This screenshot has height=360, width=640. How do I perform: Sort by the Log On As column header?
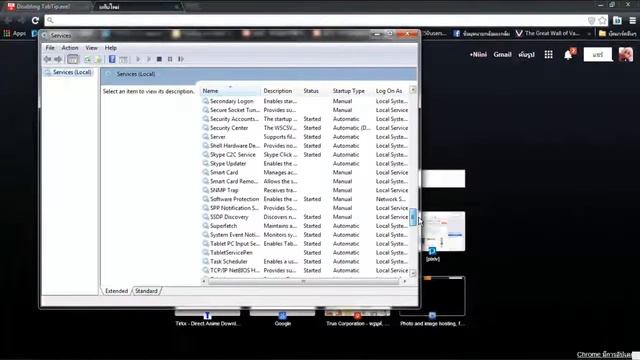391,91
